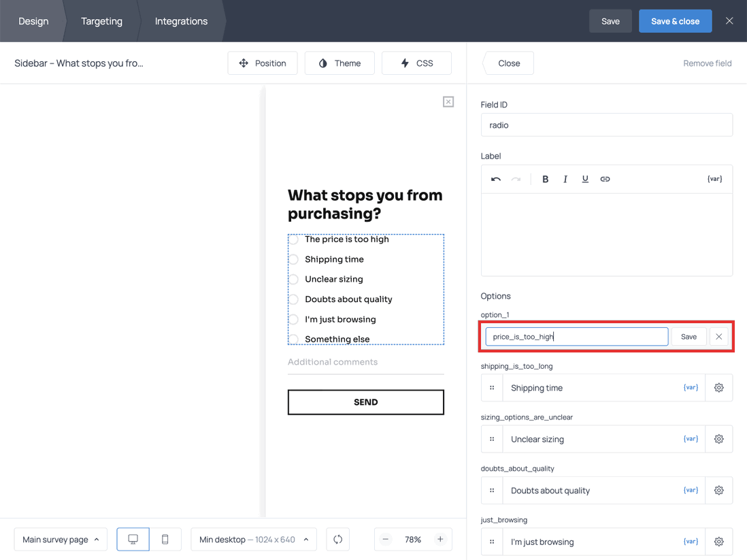Switch to mobile device preview
The width and height of the screenshot is (747, 560).
165,540
